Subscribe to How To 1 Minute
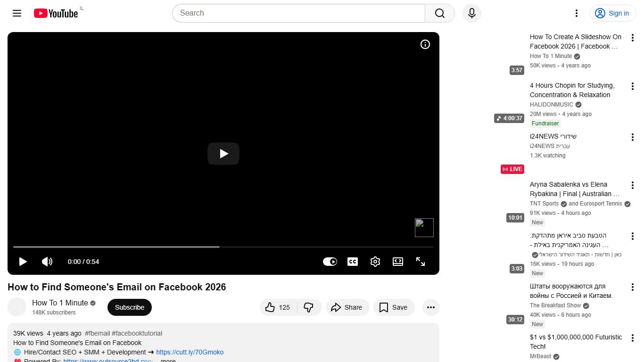Image resolution: width=644 pixels, height=362 pixels. point(129,307)
